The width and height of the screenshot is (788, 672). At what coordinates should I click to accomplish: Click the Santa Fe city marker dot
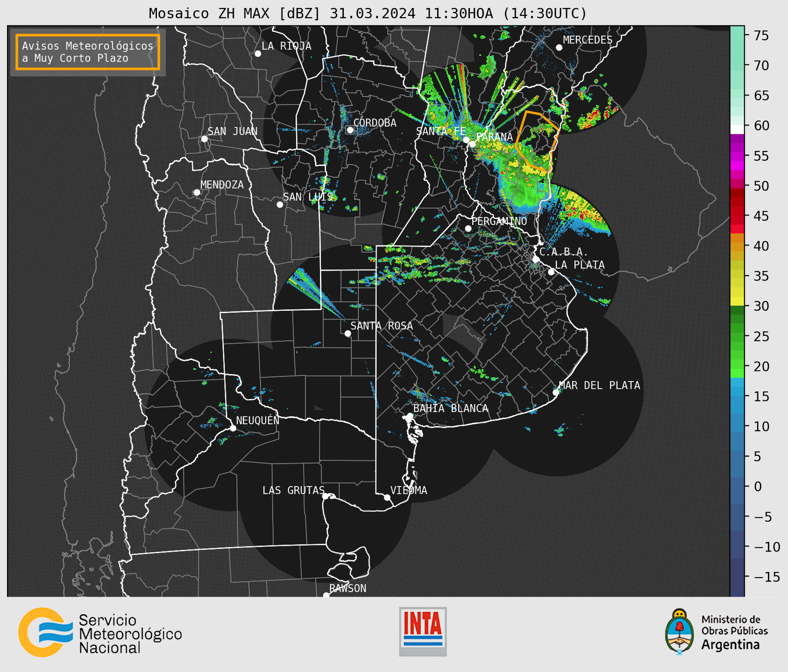coord(466,140)
